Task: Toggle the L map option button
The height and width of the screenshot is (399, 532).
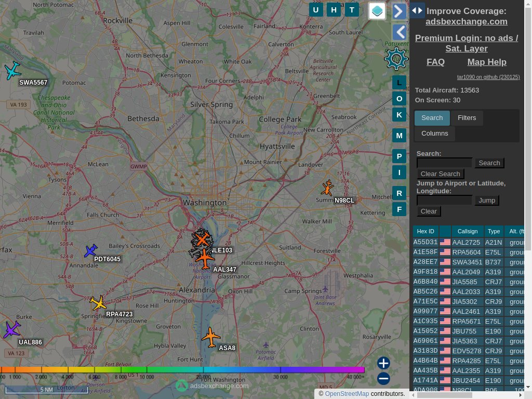Action: click(x=400, y=83)
